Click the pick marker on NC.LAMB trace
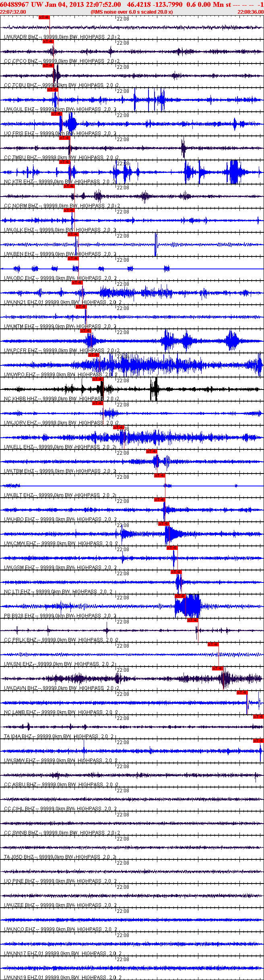264x980 pixels. [242, 693]
